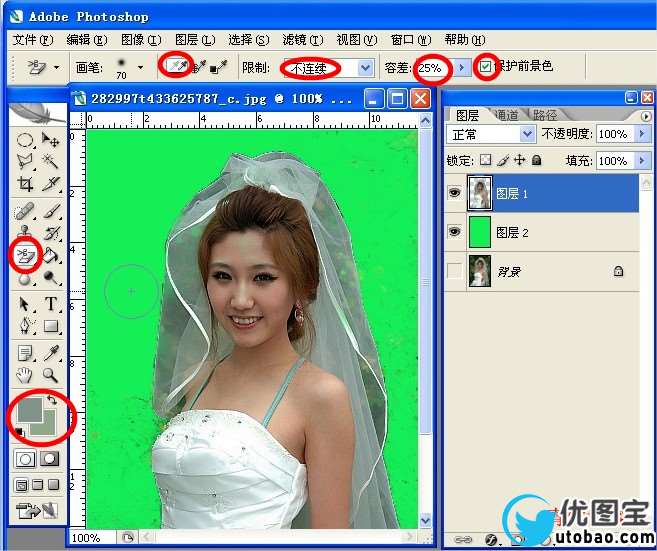This screenshot has width=657, height=551.
Task: Click the foreground color swatch
Action: tap(29, 409)
